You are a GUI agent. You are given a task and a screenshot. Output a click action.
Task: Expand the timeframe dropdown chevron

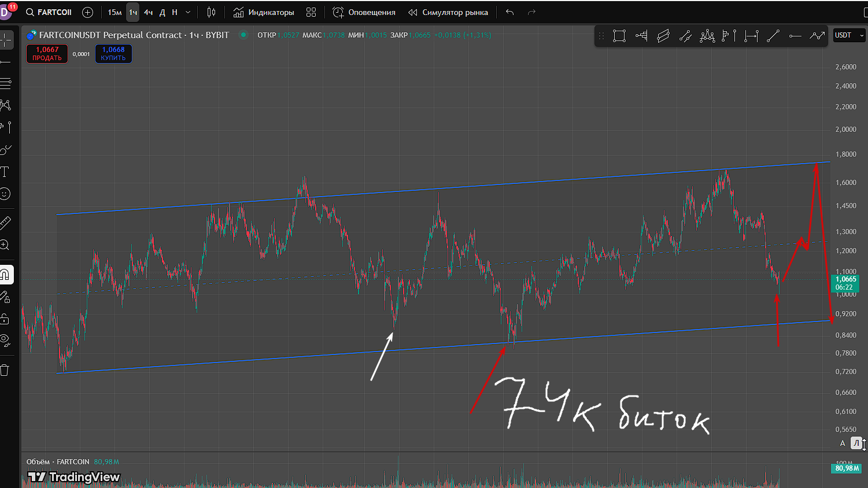pos(188,12)
